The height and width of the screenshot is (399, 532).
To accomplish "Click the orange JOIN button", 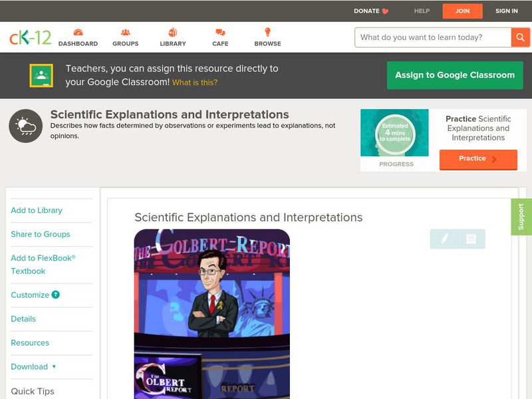I will tap(462, 11).
